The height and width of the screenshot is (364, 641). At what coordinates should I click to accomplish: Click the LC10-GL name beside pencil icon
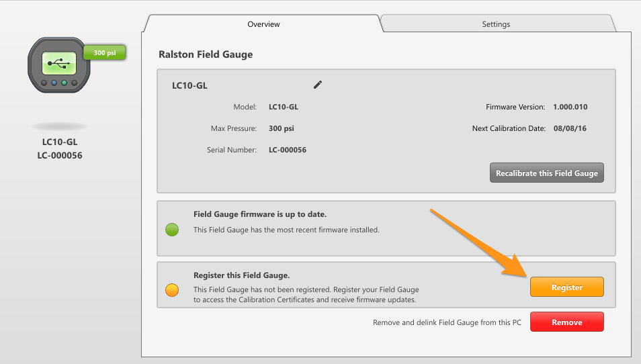click(x=189, y=86)
